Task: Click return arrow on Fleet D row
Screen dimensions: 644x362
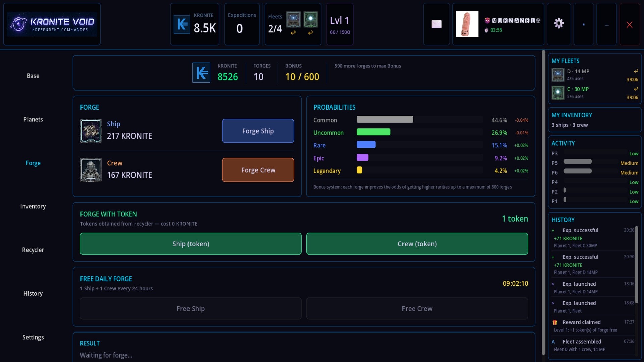Action: [x=636, y=71]
